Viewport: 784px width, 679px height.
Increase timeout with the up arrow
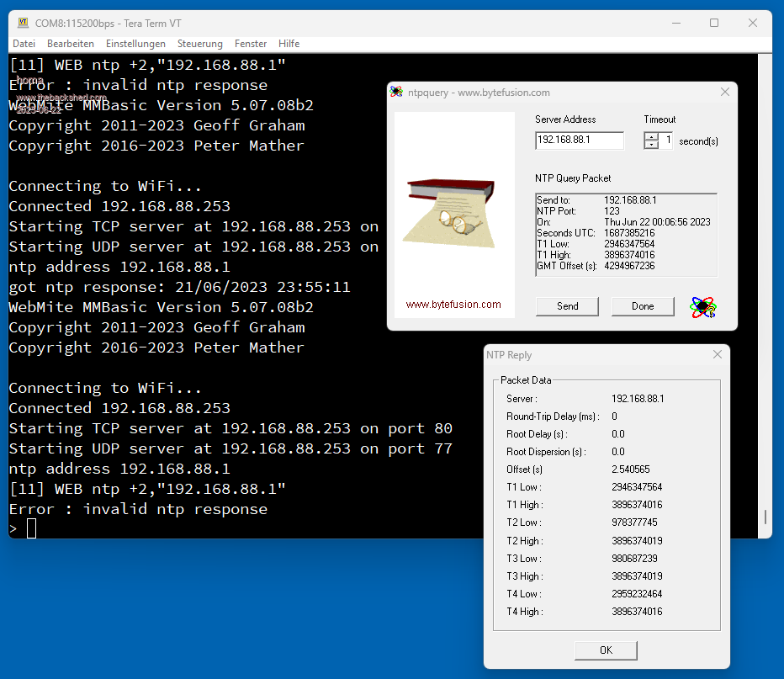[650, 136]
